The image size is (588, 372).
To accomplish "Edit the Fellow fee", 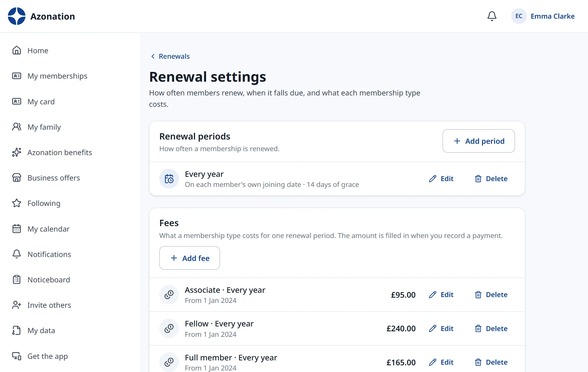I will click(441, 329).
